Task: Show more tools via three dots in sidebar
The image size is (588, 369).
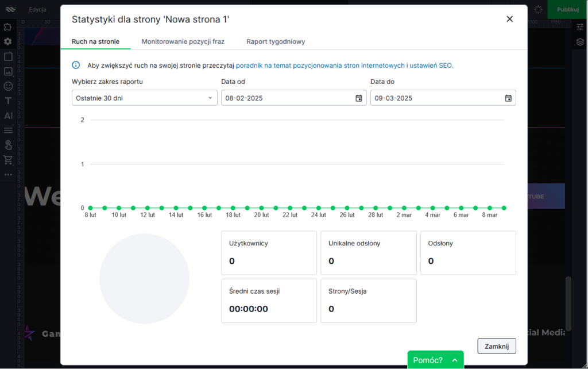Action: tap(8, 175)
